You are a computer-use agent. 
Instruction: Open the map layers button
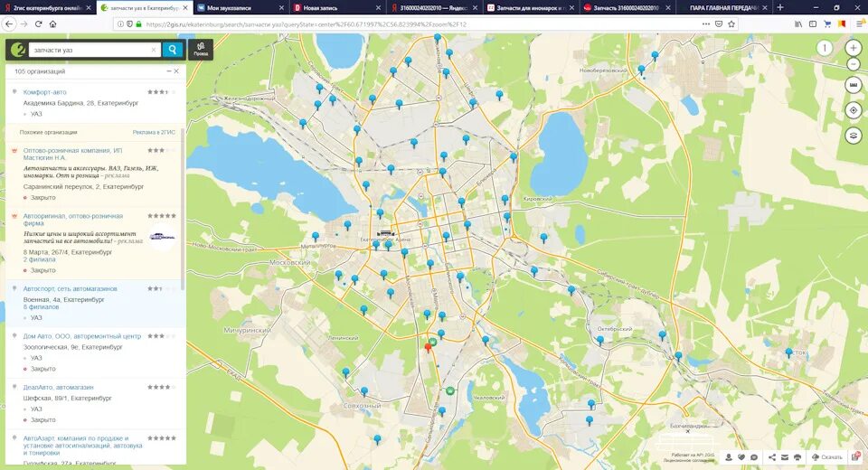pyautogui.click(x=853, y=135)
